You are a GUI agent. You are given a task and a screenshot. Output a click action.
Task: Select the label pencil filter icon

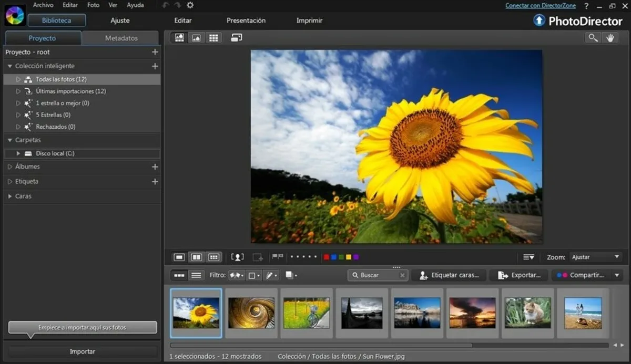(270, 275)
